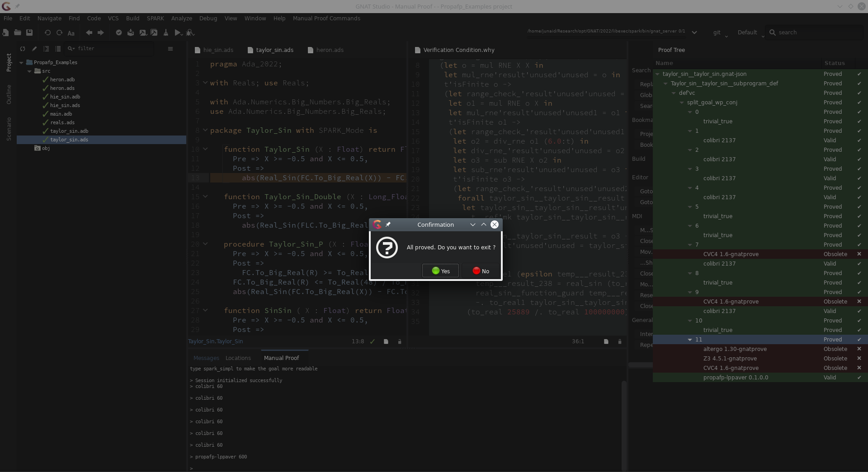Go forward with the right arrow icon

coord(101,33)
